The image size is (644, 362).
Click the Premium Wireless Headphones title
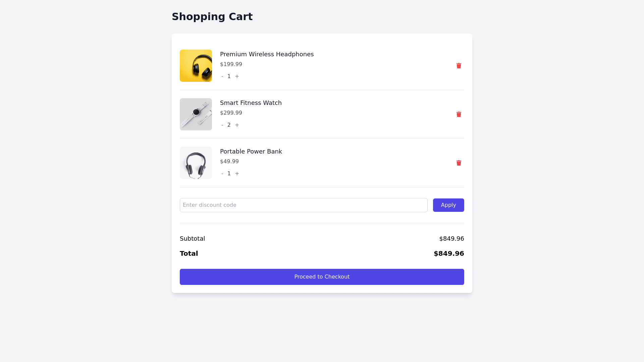[x=267, y=54]
